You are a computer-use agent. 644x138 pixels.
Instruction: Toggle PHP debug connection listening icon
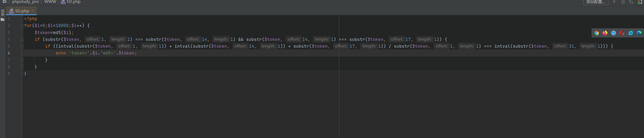coord(640,2)
